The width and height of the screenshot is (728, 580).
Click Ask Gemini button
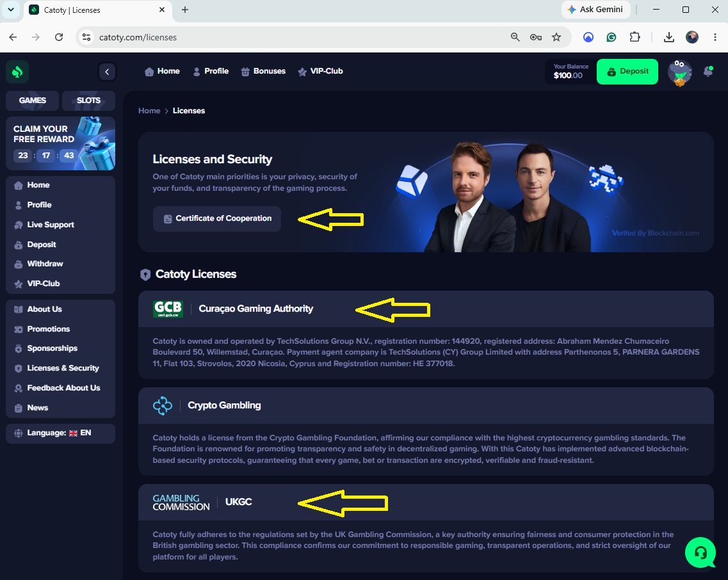595,10
